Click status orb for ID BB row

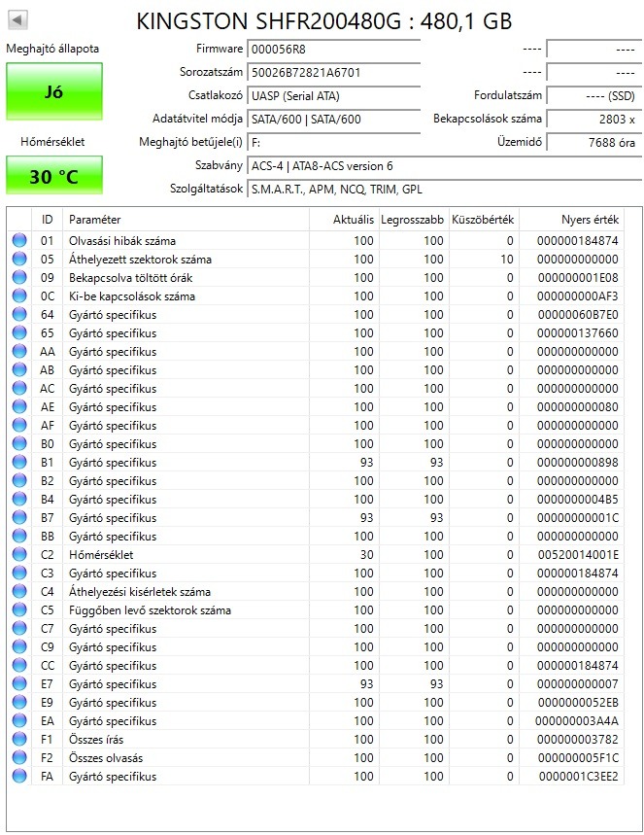click(19, 536)
